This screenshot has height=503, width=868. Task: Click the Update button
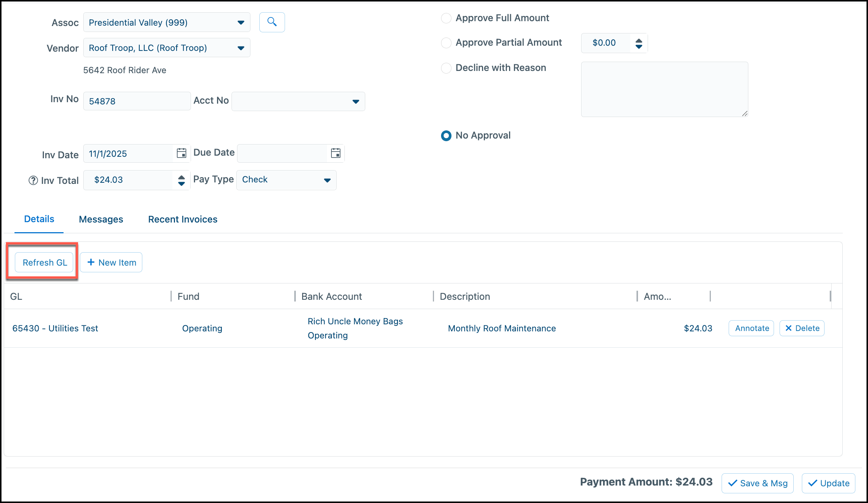point(829,483)
